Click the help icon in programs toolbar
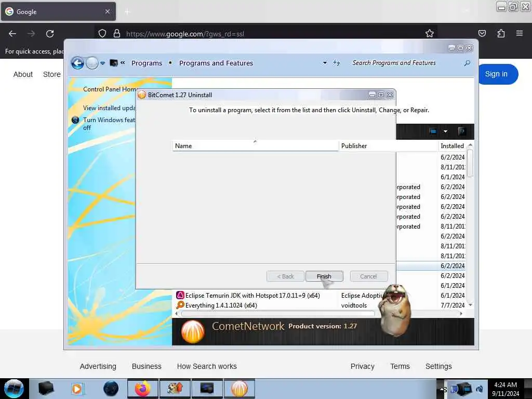532x399 pixels. (x=461, y=131)
